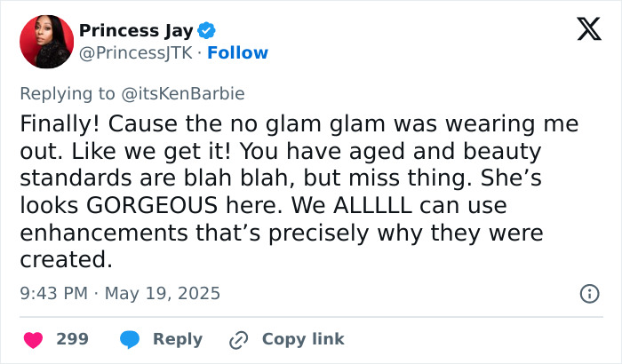Image resolution: width=622 pixels, height=364 pixels.
Task: Click the Princess Jay display name
Action: [135, 31]
